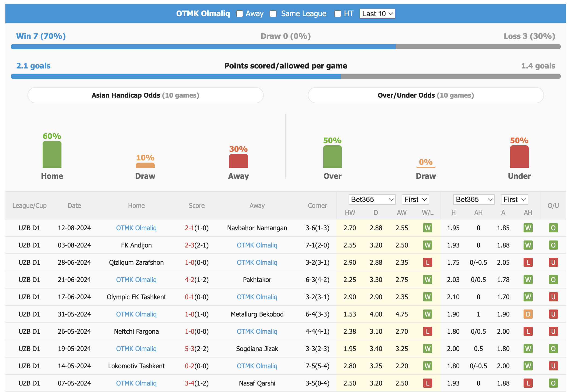Click the W/L W badge in 31-05-2024 row

[428, 314]
